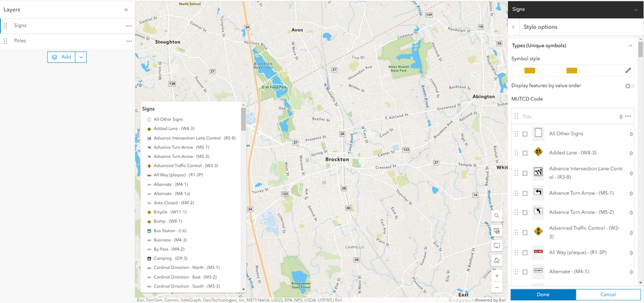Screen dimensions: 644x303
Task: Check the All Other Signs checkbox
Action: [x=525, y=134]
